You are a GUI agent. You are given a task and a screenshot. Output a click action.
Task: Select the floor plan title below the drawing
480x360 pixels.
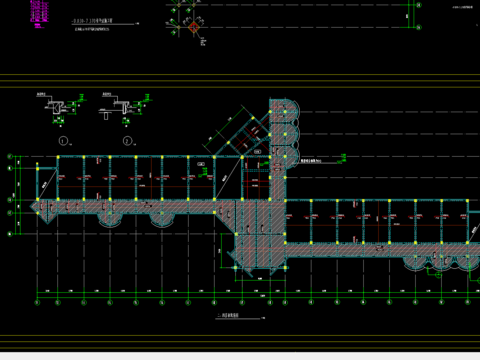228,315
